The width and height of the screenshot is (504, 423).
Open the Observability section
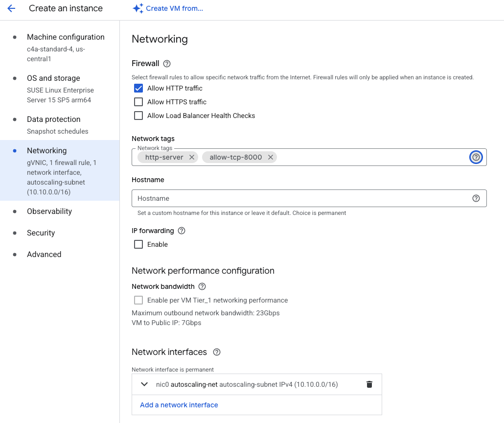click(x=49, y=211)
